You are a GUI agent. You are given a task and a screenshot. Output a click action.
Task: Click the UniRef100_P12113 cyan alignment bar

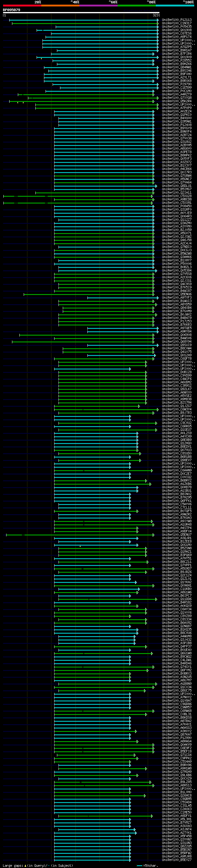(x=84, y=20)
